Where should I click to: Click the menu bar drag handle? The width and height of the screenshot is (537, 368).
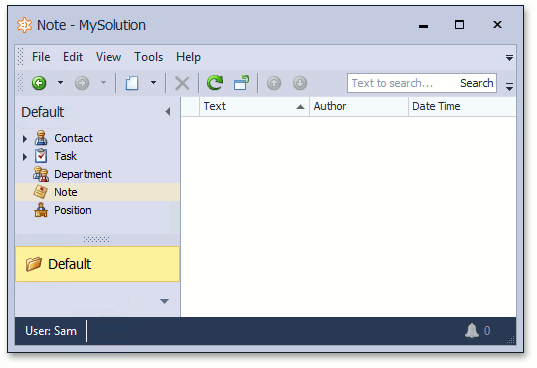[x=20, y=56]
